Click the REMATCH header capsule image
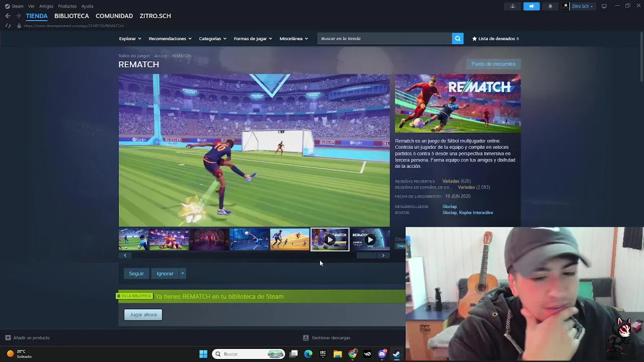Image resolution: width=644 pixels, height=362 pixels. pos(458,104)
